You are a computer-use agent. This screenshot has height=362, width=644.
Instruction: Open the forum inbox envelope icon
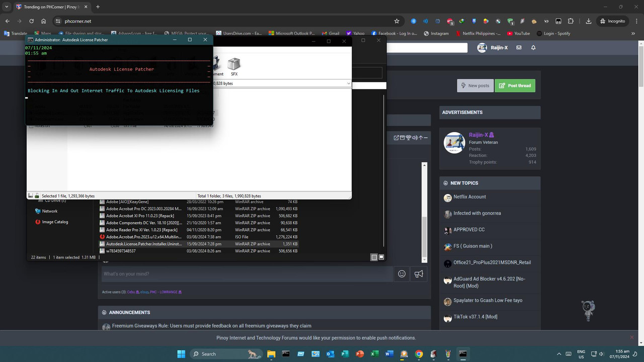[x=519, y=48]
